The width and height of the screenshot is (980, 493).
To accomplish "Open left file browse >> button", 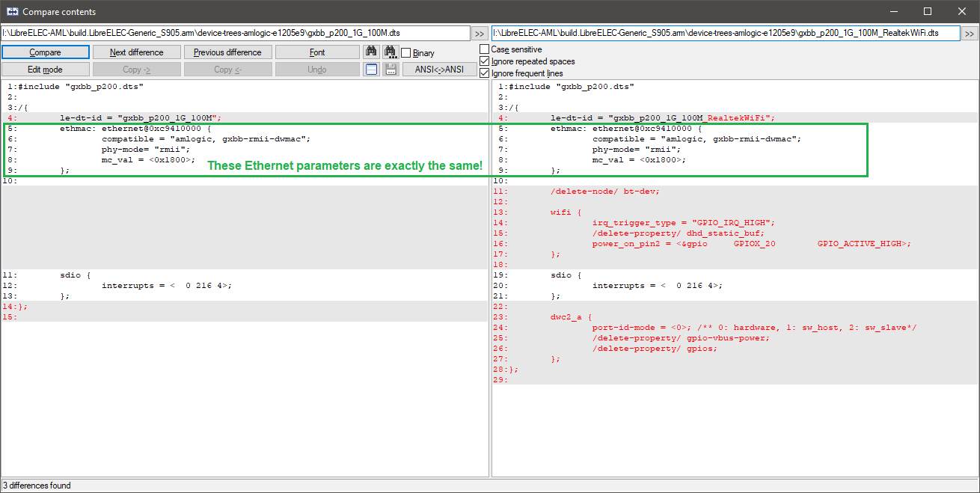I will (480, 34).
